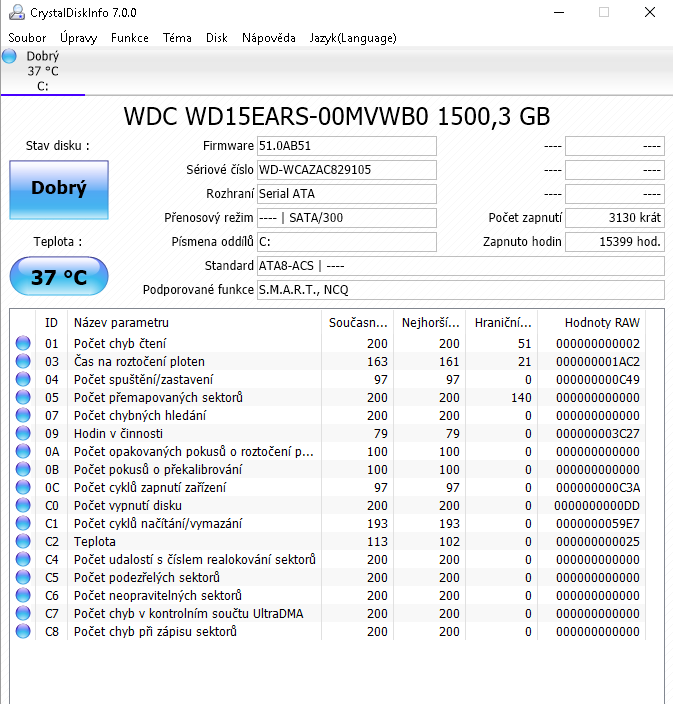The width and height of the screenshot is (673, 704).
Task: Click the Současn... column header
Action: [357, 322]
